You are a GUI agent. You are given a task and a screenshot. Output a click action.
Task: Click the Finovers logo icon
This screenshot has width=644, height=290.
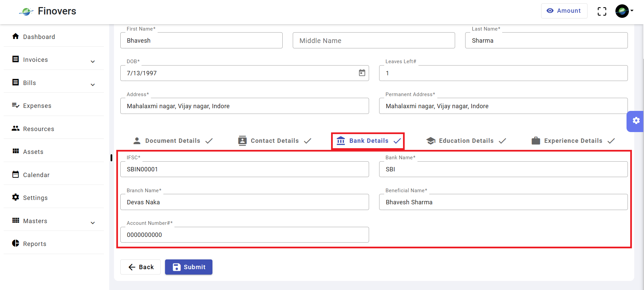tap(26, 12)
